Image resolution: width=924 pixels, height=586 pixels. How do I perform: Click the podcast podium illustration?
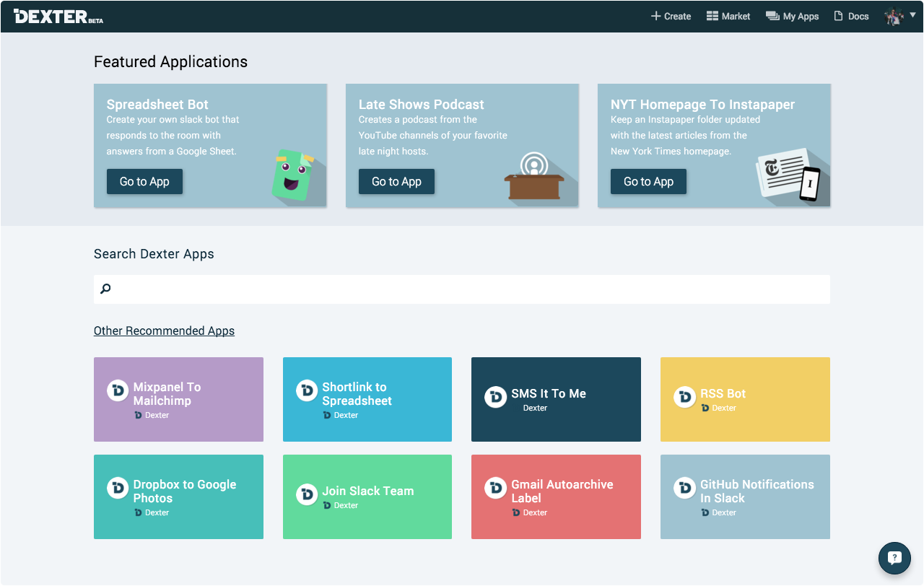(534, 177)
